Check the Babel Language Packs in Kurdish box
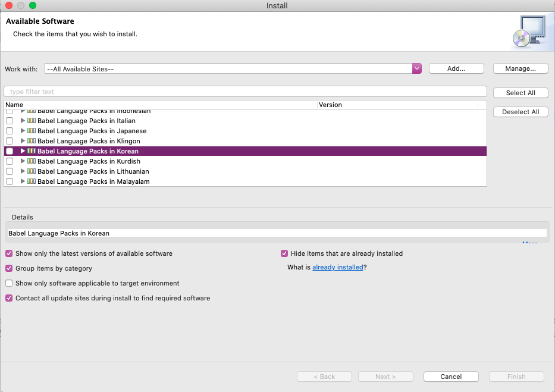 pyautogui.click(x=10, y=161)
